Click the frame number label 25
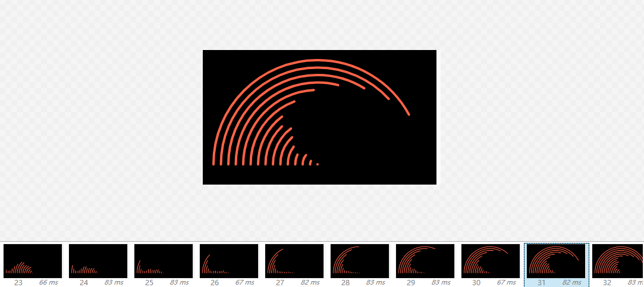 pos(149,283)
